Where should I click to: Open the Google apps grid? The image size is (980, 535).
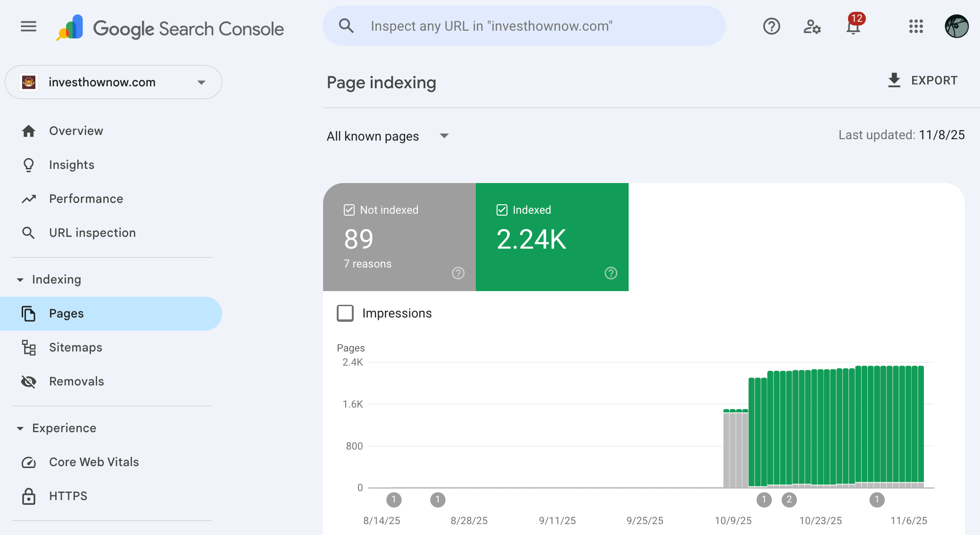coord(916,26)
